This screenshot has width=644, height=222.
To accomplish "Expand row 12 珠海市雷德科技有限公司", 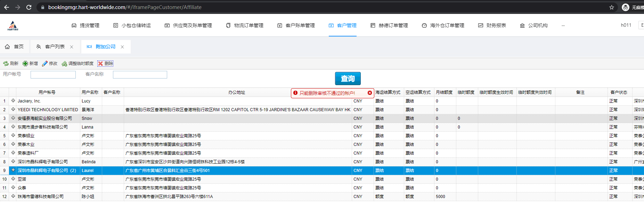I will click(x=13, y=196).
